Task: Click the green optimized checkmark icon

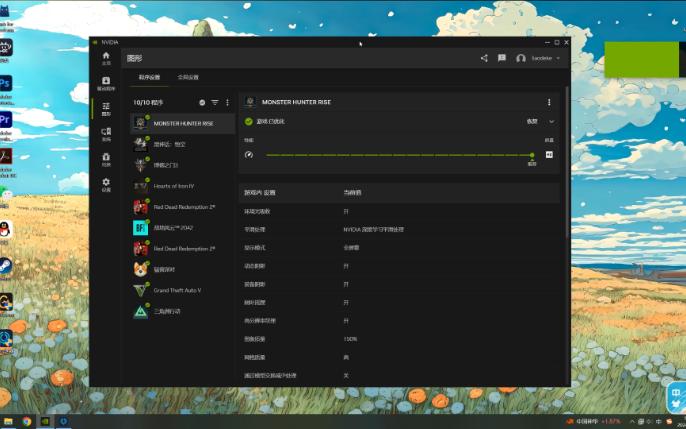Action: tap(248, 122)
